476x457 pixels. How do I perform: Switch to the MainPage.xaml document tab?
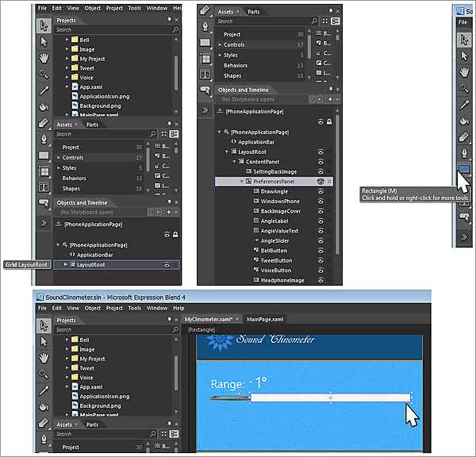click(x=266, y=319)
